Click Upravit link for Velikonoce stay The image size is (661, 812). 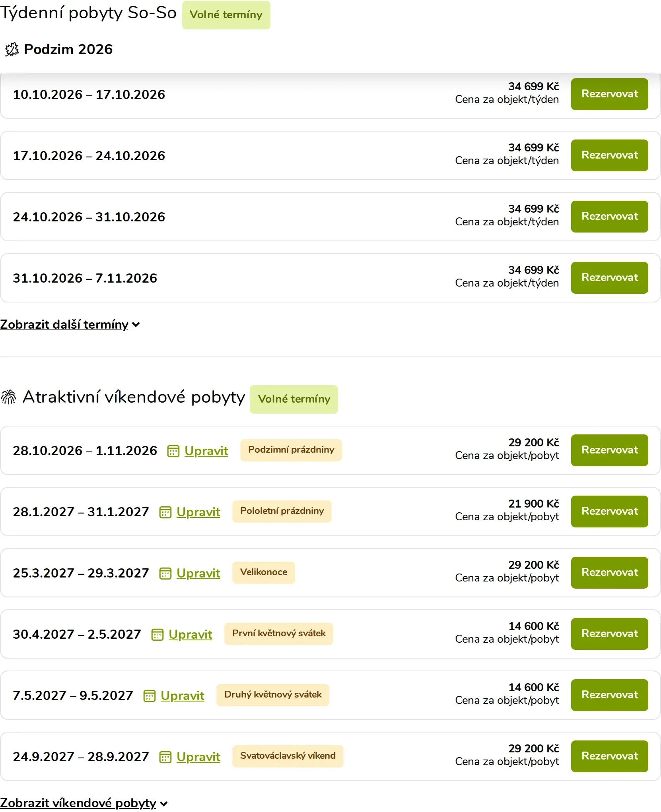click(x=198, y=573)
